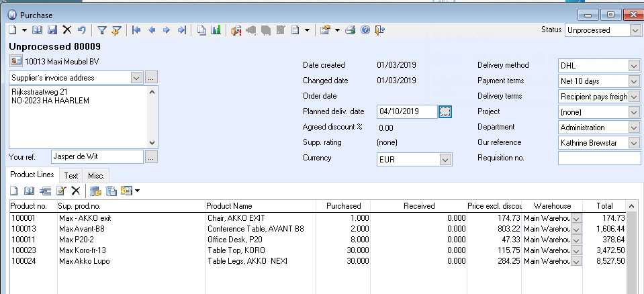Go to the first purchase record
The image size is (644, 294).
[136, 30]
